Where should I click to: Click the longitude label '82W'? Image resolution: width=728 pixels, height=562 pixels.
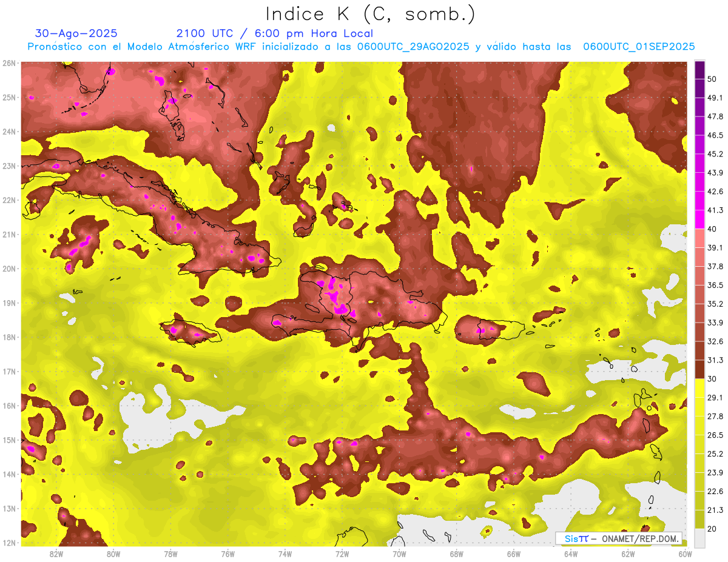[56, 554]
